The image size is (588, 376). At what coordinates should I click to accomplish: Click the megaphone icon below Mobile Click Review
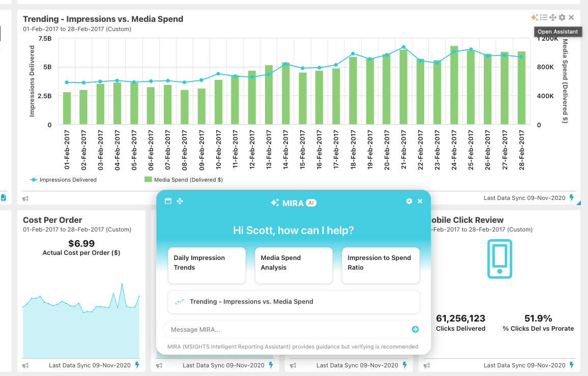tap(428, 365)
